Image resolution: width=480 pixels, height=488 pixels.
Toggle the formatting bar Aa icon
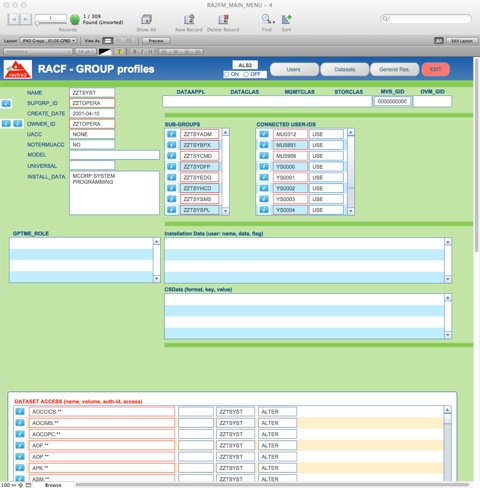tap(439, 41)
